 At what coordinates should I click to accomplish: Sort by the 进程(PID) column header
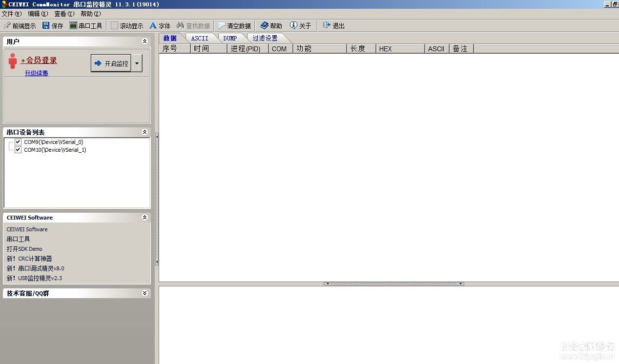[248, 49]
